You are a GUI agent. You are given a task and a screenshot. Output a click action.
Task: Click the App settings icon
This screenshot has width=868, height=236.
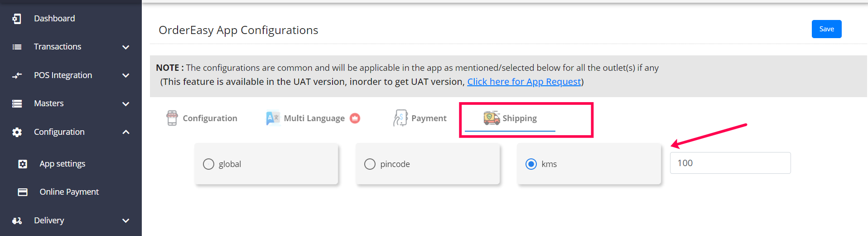point(23,164)
